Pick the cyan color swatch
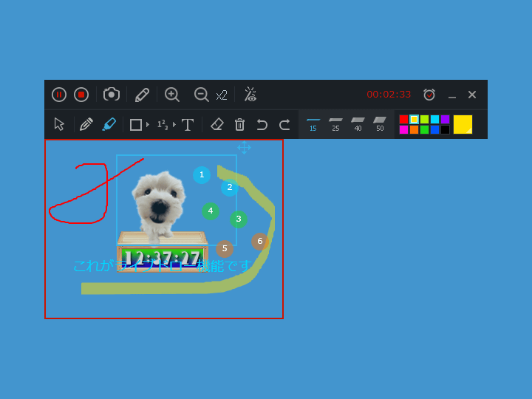This screenshot has width=532, height=399. tap(434, 120)
